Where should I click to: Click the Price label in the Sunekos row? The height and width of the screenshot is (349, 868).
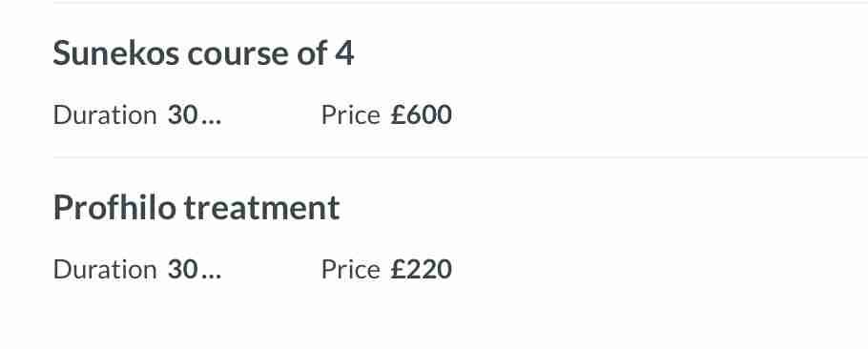pyautogui.click(x=350, y=115)
